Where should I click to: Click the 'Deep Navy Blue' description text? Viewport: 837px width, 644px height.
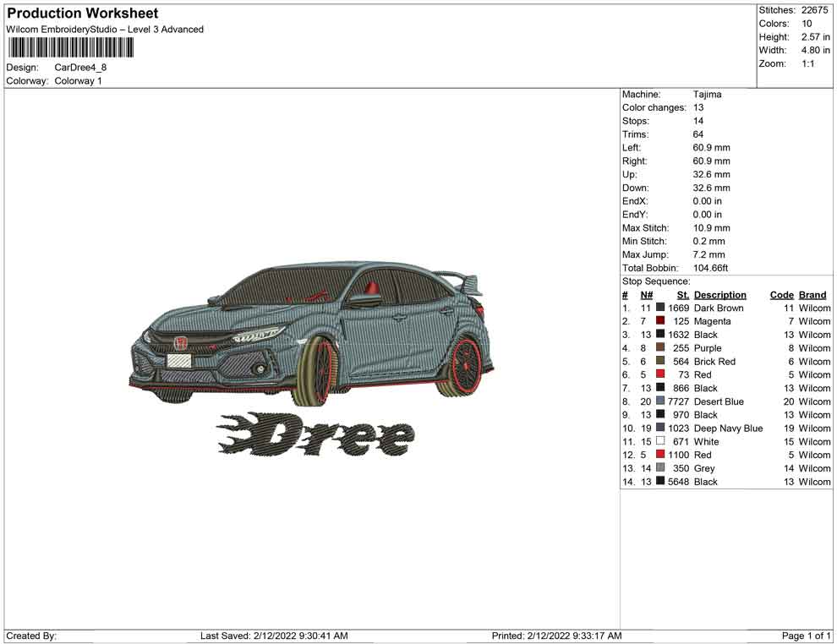(728, 428)
